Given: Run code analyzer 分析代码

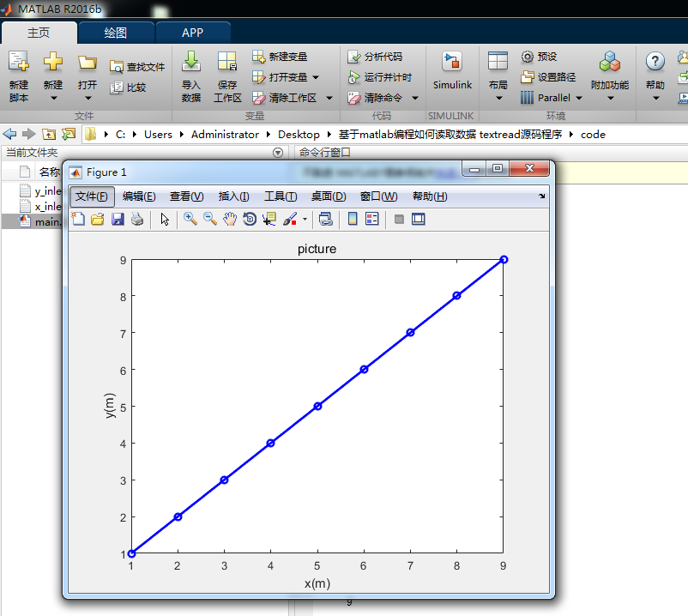Looking at the screenshot, I should coord(375,57).
